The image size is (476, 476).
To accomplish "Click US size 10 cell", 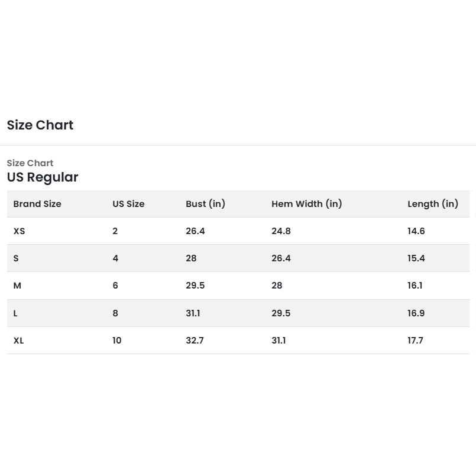I will pos(117,341).
